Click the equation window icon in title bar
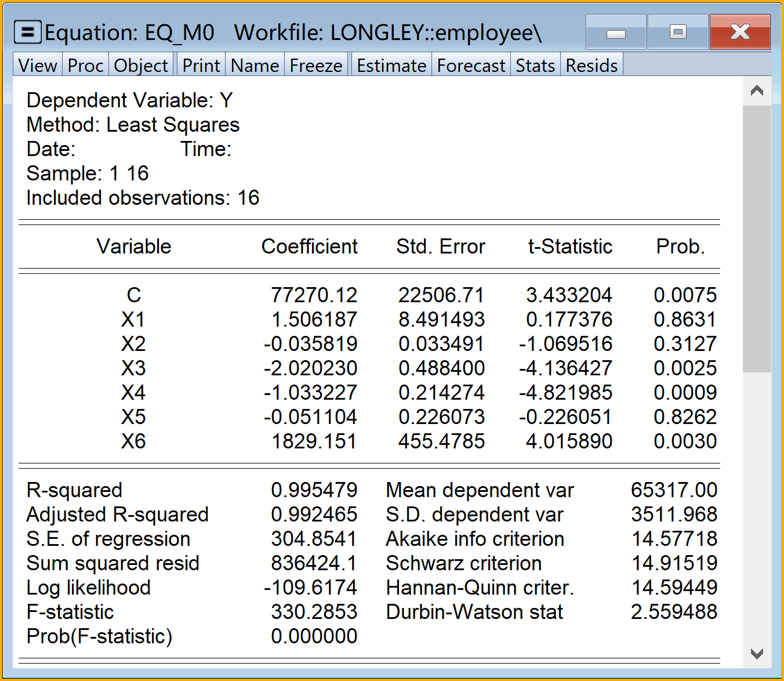 click(27, 32)
